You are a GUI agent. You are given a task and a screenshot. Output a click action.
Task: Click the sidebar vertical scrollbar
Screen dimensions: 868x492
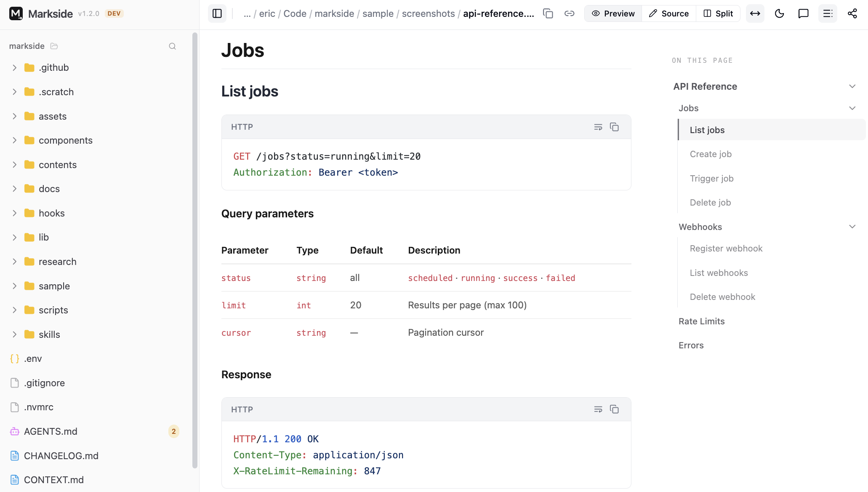pos(194,250)
